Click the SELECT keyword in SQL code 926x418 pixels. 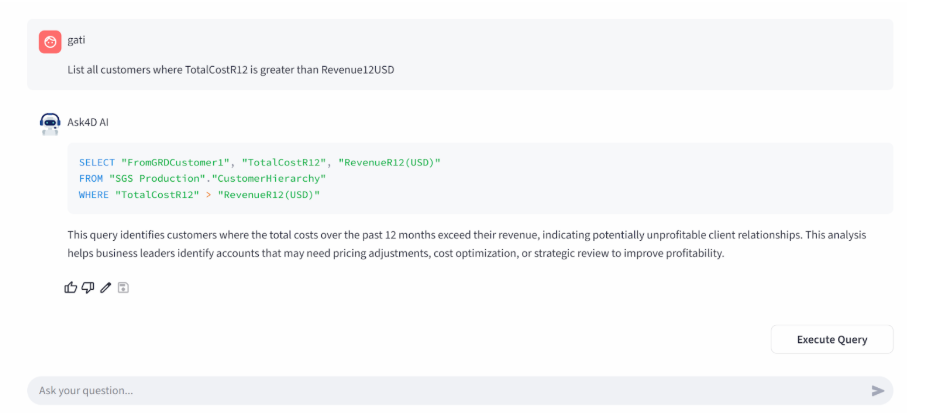coord(97,162)
